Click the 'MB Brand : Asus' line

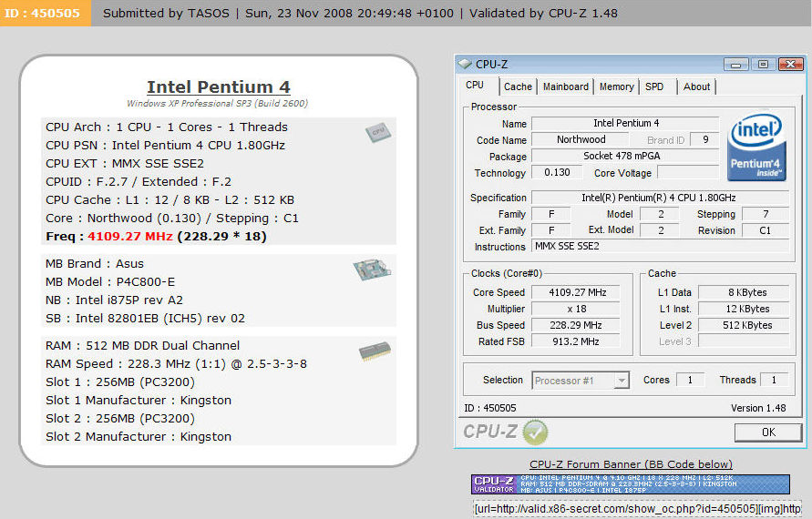tap(95, 264)
